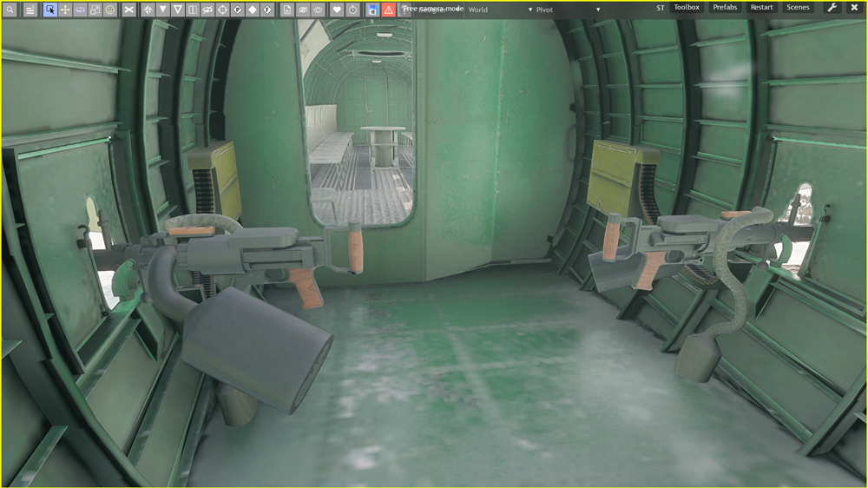This screenshot has height=488, width=868.
Task: Toggle the crosshair target snap icon
Action: click(x=222, y=10)
